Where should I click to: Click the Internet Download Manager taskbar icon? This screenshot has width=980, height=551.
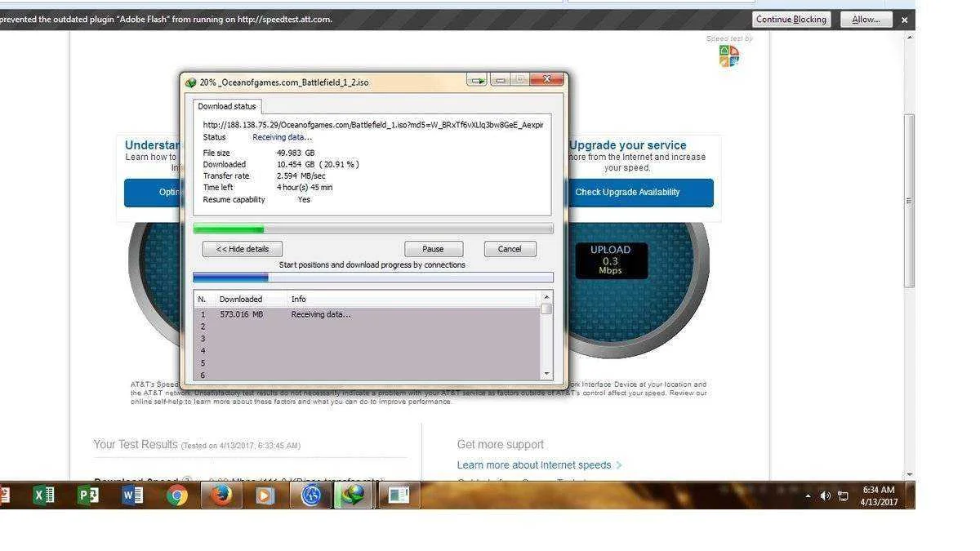pyautogui.click(x=354, y=495)
